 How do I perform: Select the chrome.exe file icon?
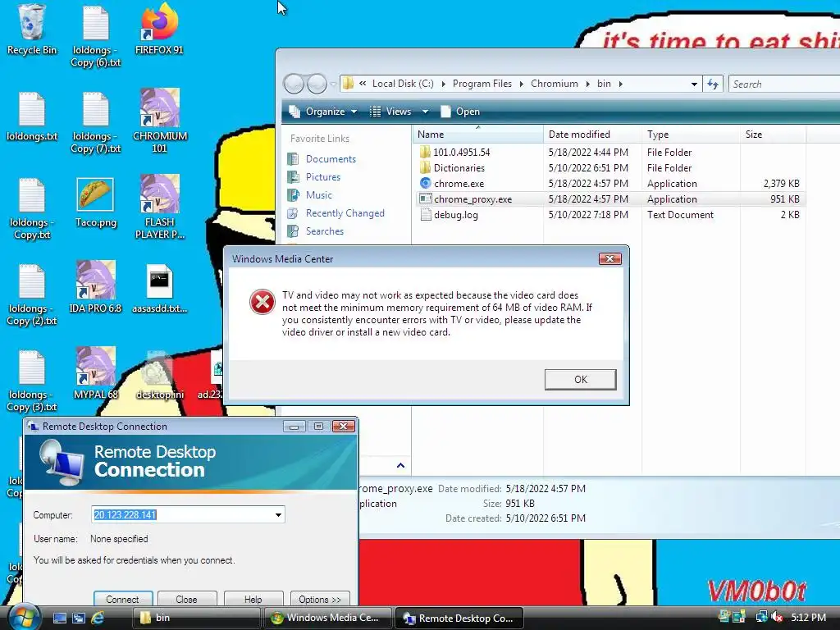426,183
